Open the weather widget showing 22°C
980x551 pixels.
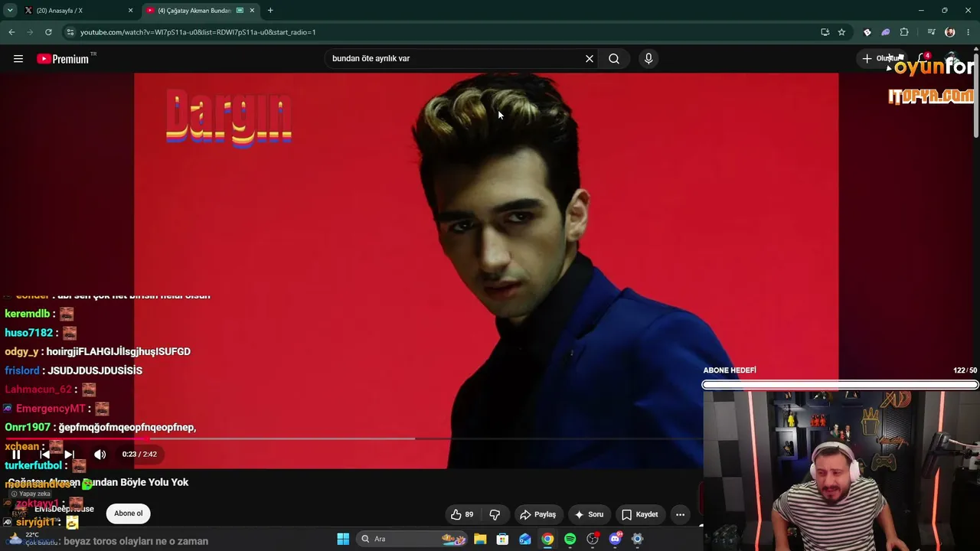31,539
